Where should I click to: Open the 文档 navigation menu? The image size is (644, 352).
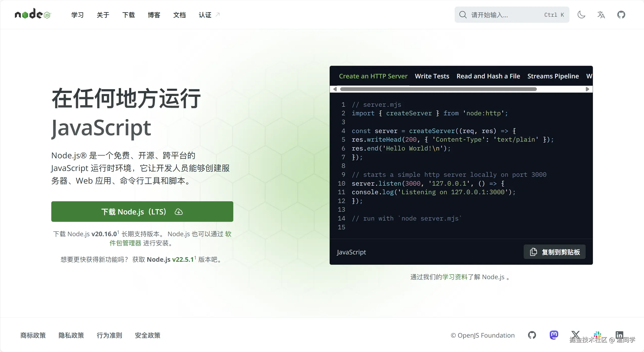click(x=179, y=15)
